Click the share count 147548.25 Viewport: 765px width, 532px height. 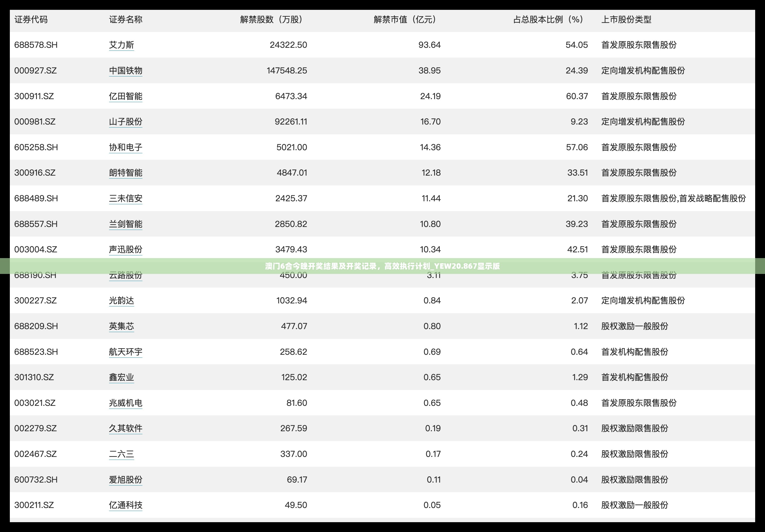287,70
